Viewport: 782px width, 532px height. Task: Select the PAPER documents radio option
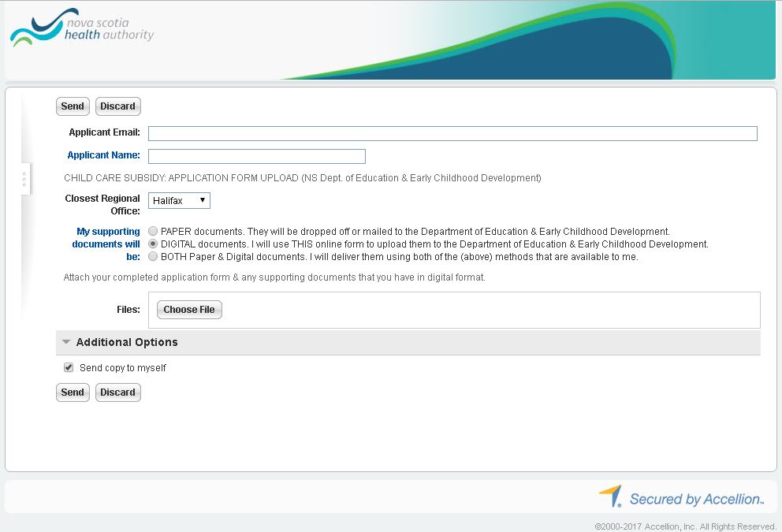[153, 232]
